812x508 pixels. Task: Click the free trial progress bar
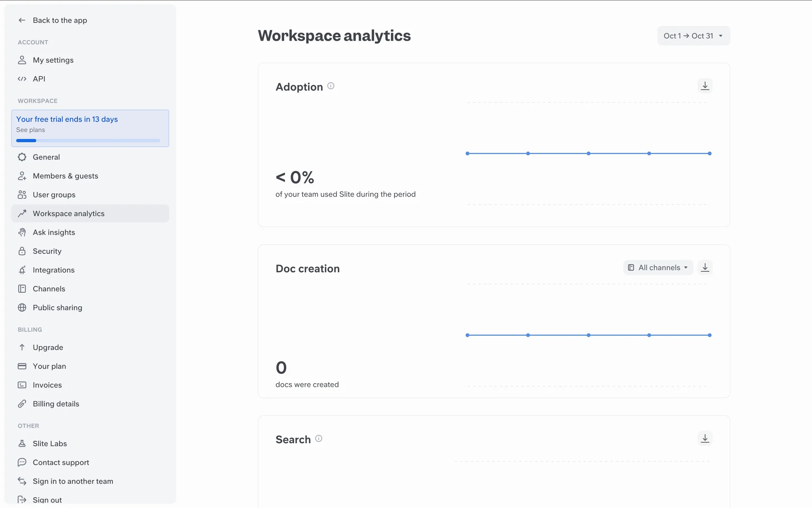[x=88, y=141]
